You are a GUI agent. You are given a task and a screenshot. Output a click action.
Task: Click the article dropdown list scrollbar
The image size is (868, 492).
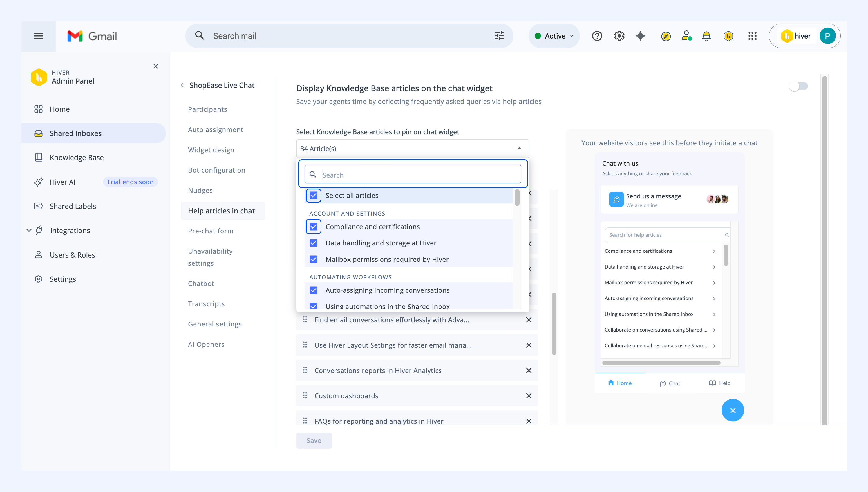pyautogui.click(x=517, y=198)
